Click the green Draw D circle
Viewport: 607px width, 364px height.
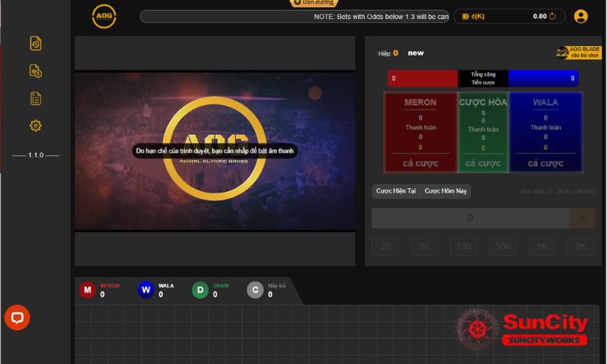200,290
